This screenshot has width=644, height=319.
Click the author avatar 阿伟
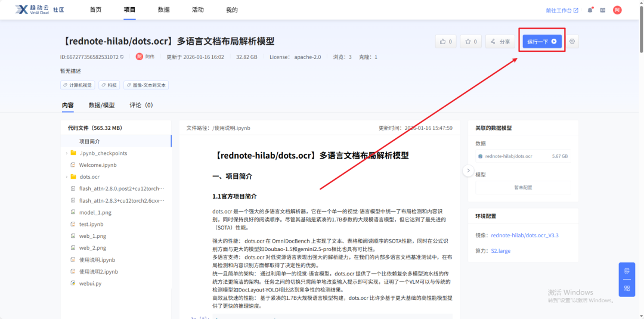pos(139,57)
